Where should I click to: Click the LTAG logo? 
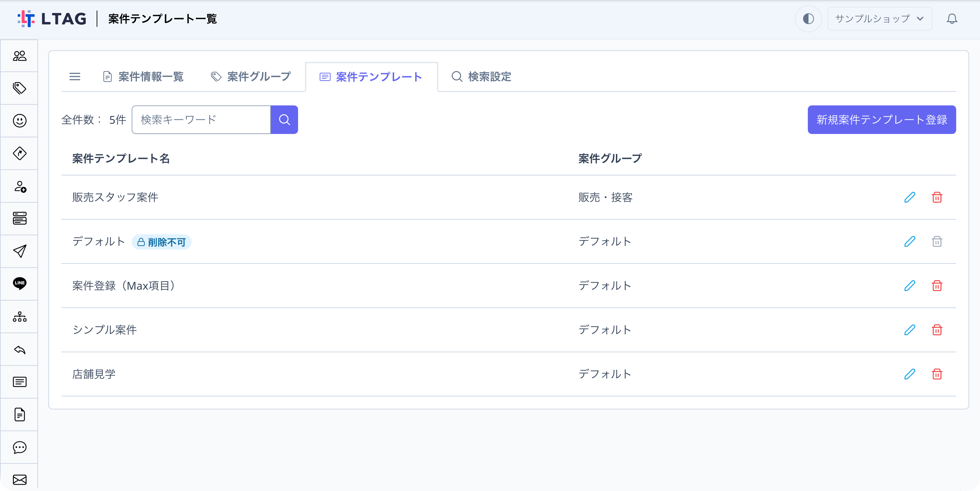click(52, 19)
